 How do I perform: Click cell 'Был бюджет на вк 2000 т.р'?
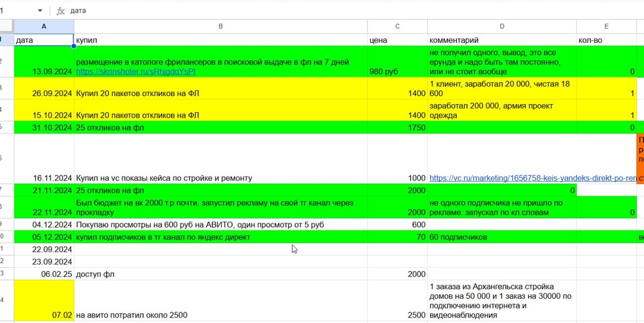(x=221, y=207)
